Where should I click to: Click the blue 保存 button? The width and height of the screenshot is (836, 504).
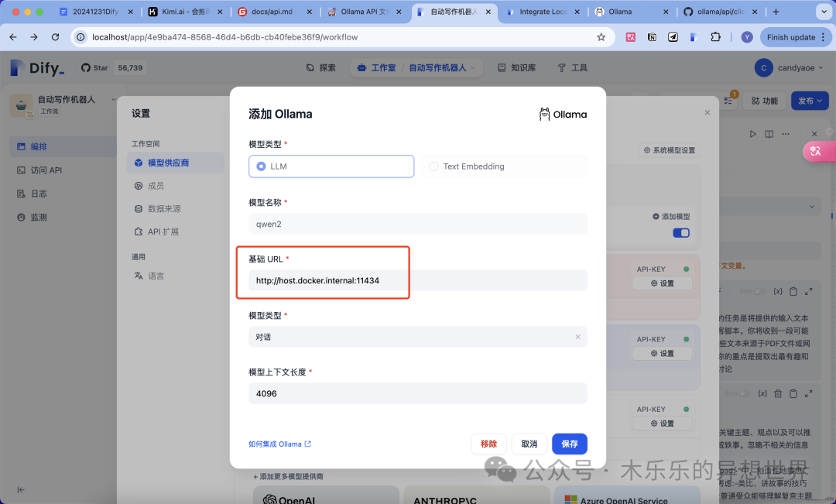click(570, 444)
